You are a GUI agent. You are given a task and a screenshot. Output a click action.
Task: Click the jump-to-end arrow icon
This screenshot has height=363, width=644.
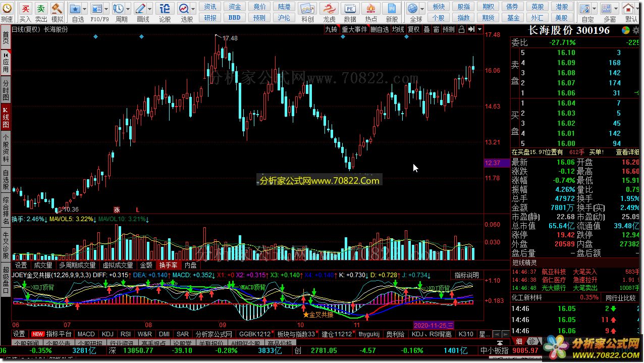point(471,29)
